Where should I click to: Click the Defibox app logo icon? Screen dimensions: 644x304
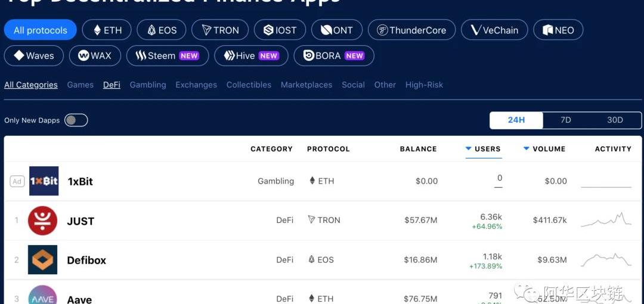pyautogui.click(x=43, y=260)
